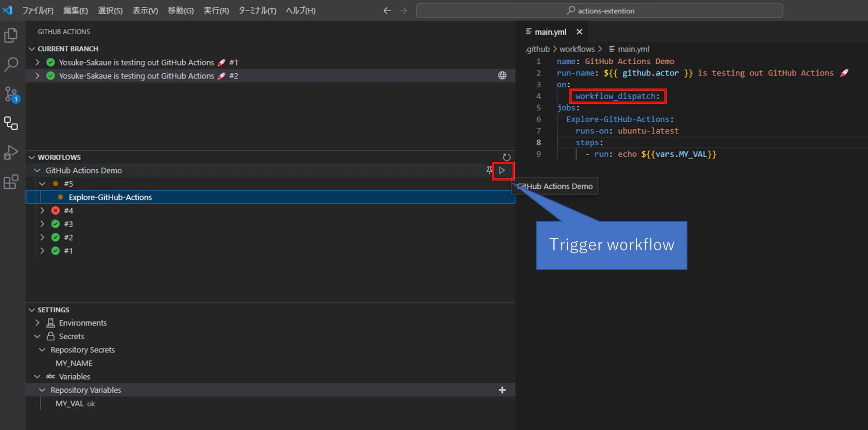Expand workflow run #2
The height and width of the screenshot is (430, 868).
[x=42, y=237]
